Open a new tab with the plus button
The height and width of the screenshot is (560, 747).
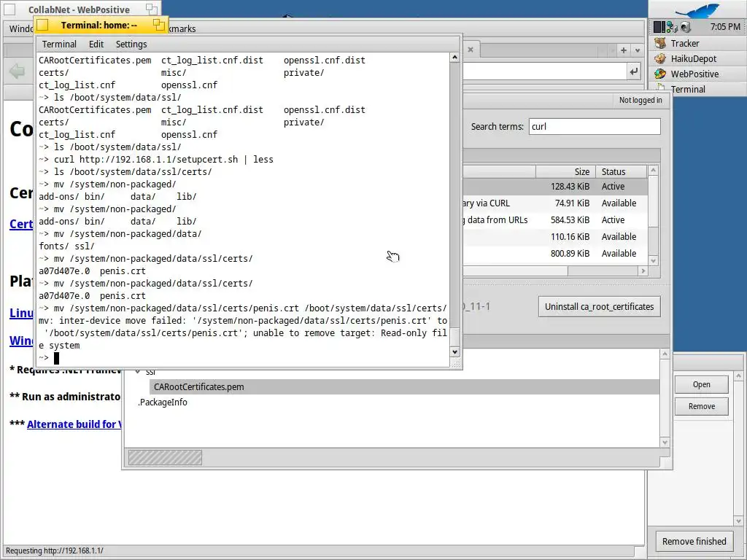click(624, 50)
